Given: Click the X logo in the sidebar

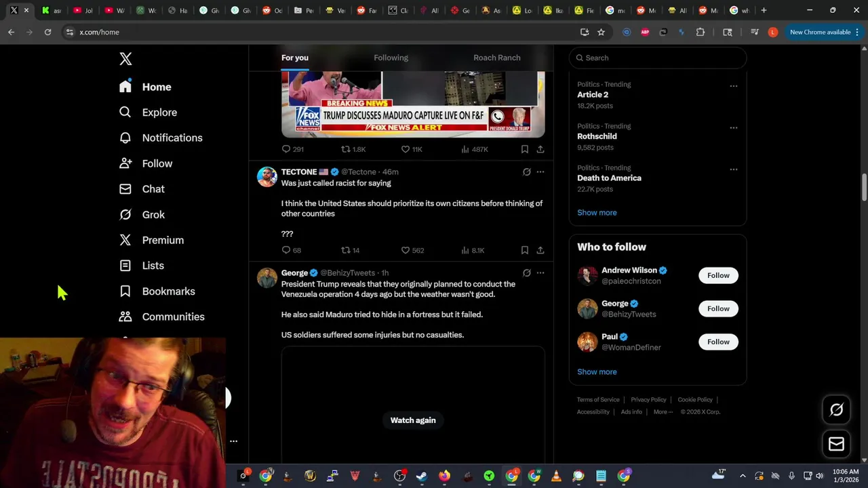Looking at the screenshot, I should [x=125, y=59].
